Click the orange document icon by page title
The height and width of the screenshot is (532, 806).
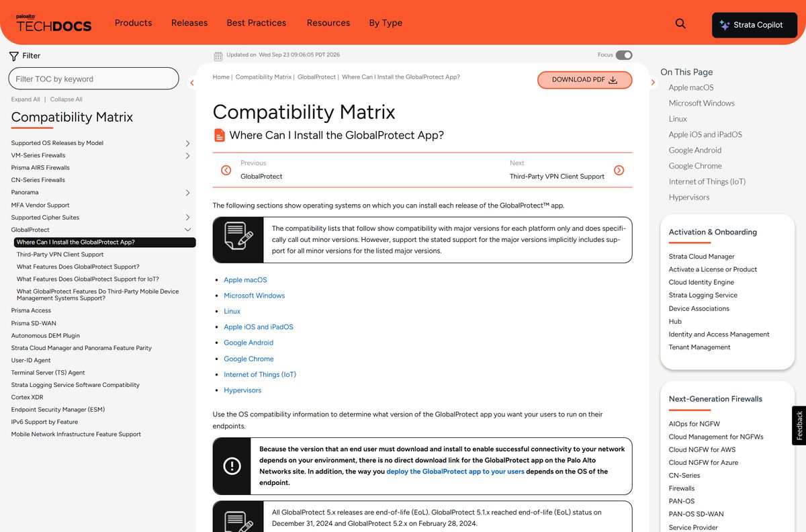point(220,135)
